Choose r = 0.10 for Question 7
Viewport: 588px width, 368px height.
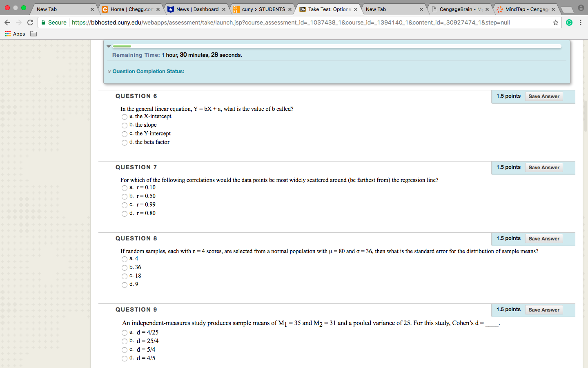click(x=125, y=188)
